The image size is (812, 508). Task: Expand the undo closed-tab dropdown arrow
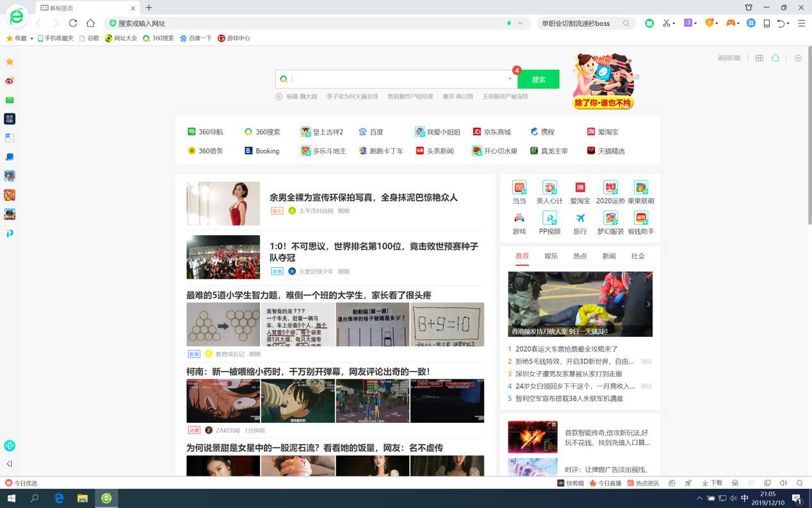pyautogui.click(x=788, y=24)
